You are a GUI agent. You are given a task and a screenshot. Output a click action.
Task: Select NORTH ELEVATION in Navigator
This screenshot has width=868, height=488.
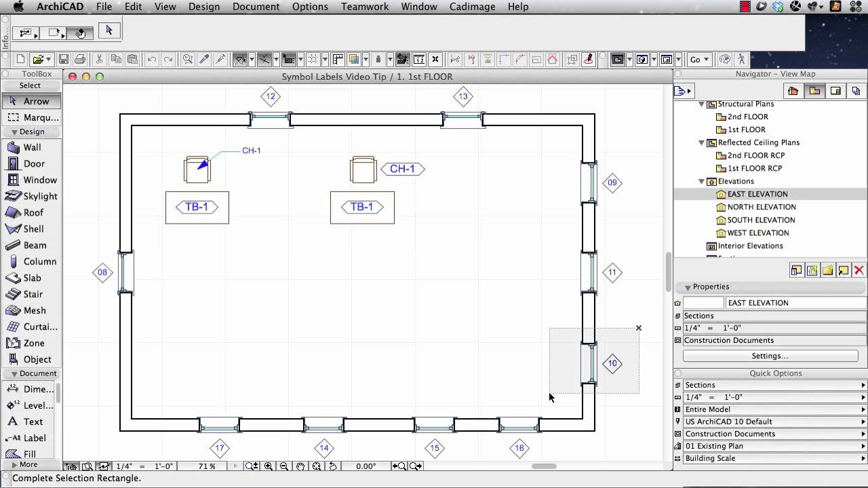coord(762,207)
